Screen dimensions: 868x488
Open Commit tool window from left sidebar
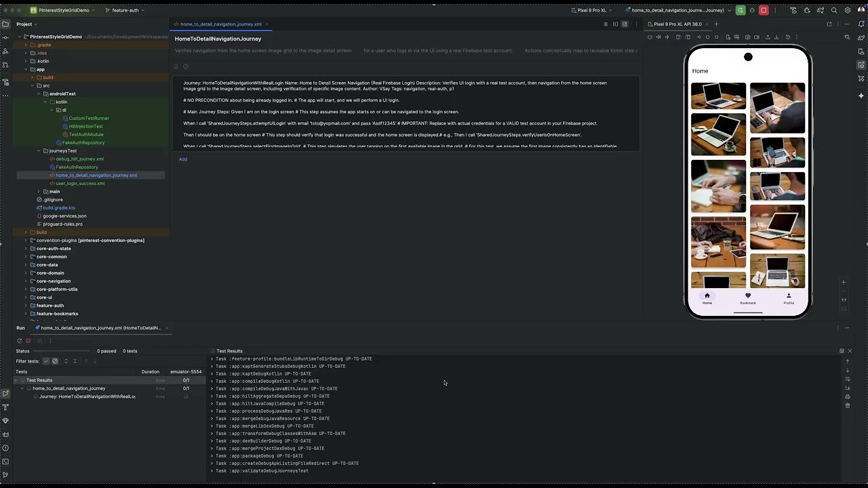[5, 37]
